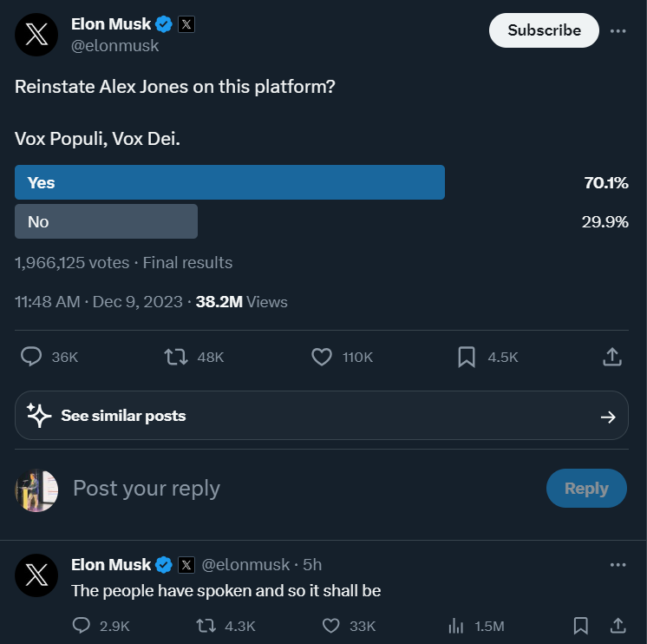Repost the Alex Jones poll tweet

point(176,357)
